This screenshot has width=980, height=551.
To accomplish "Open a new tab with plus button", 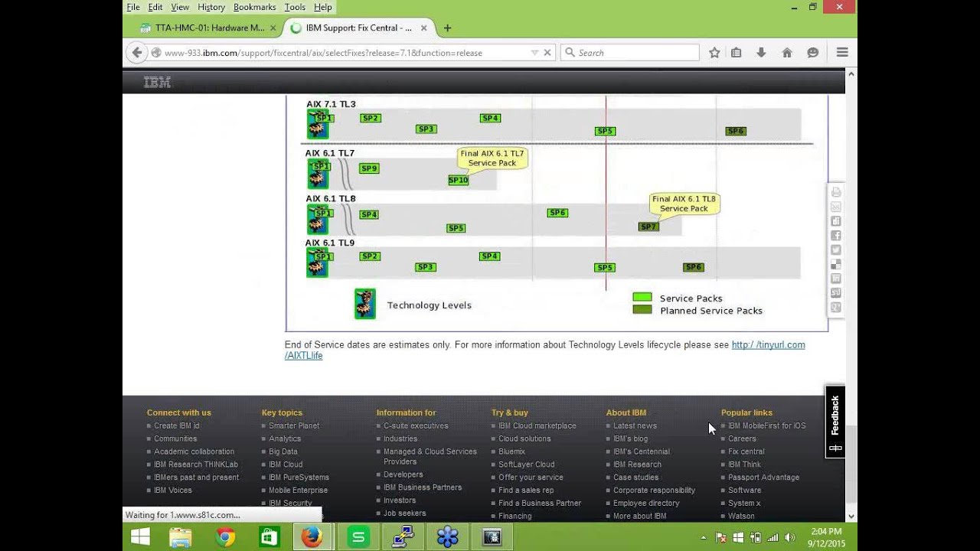I will point(448,28).
